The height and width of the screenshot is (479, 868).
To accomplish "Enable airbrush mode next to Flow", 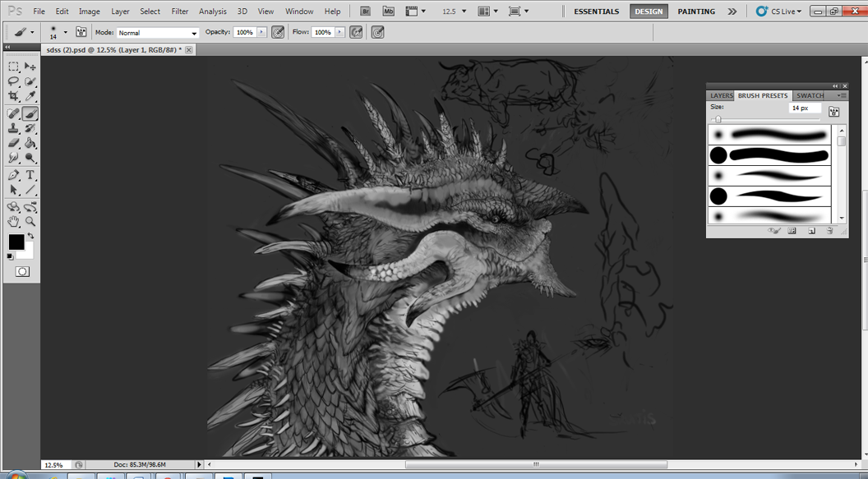I will point(356,32).
